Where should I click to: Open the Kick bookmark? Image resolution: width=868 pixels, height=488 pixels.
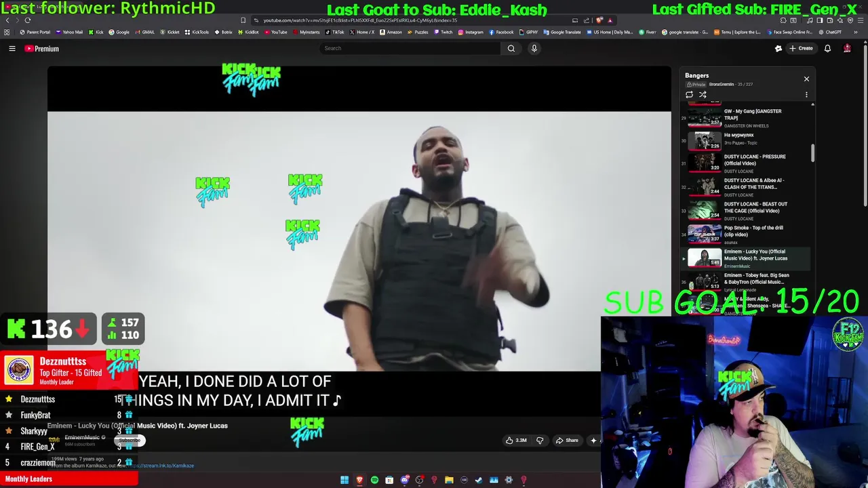click(x=96, y=32)
